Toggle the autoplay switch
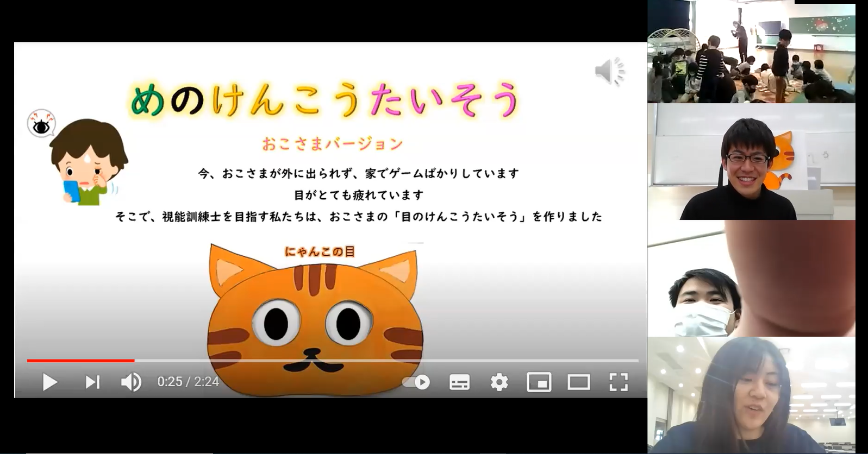Image resolution: width=868 pixels, height=454 pixels. [x=416, y=382]
